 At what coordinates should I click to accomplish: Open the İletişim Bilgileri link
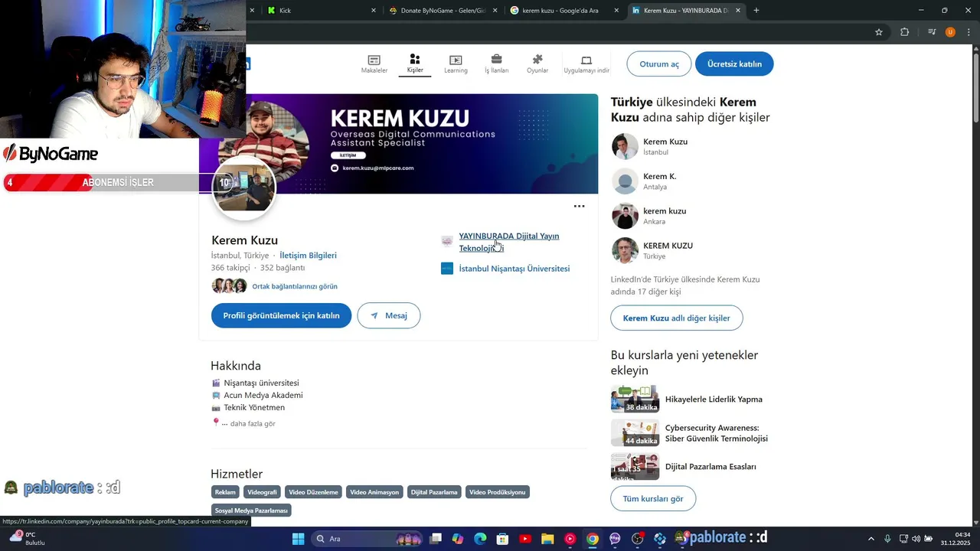[x=308, y=256]
